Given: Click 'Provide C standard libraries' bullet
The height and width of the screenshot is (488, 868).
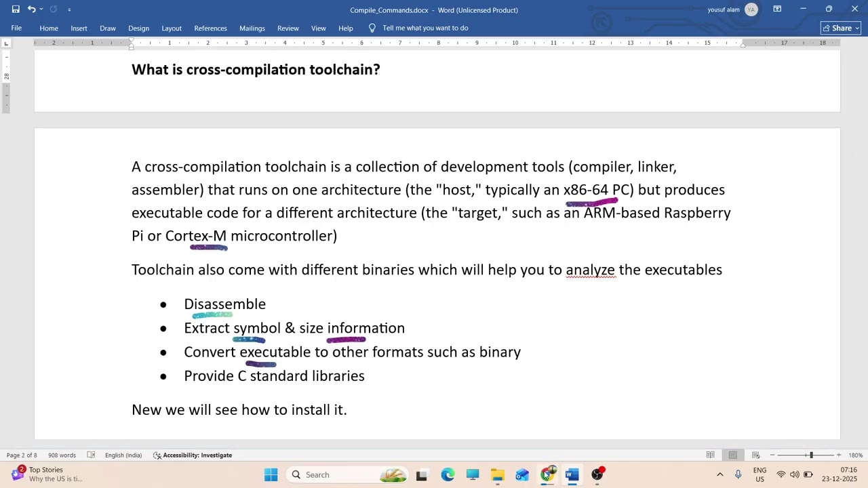Looking at the screenshot, I should click(x=274, y=376).
